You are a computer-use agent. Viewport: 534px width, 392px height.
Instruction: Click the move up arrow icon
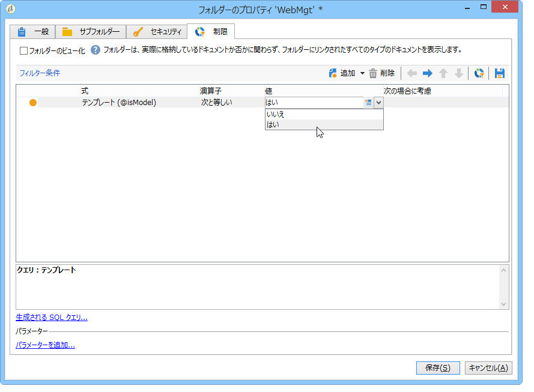tap(443, 73)
